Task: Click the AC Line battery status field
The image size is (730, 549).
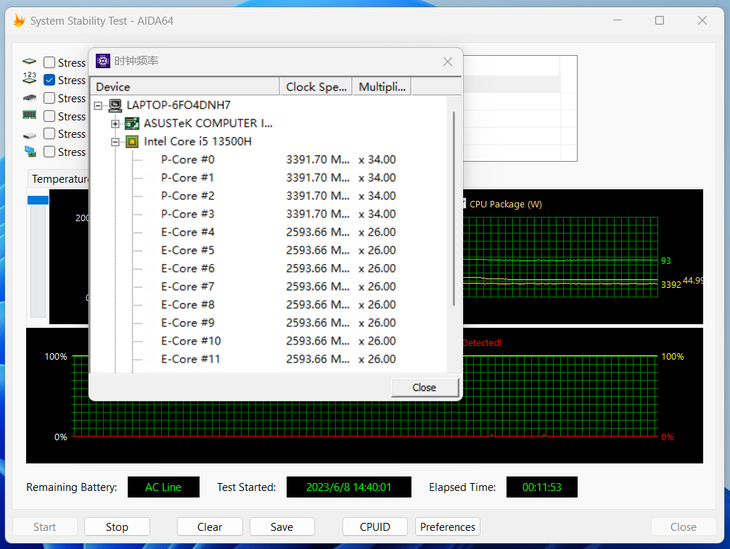Action: click(163, 487)
